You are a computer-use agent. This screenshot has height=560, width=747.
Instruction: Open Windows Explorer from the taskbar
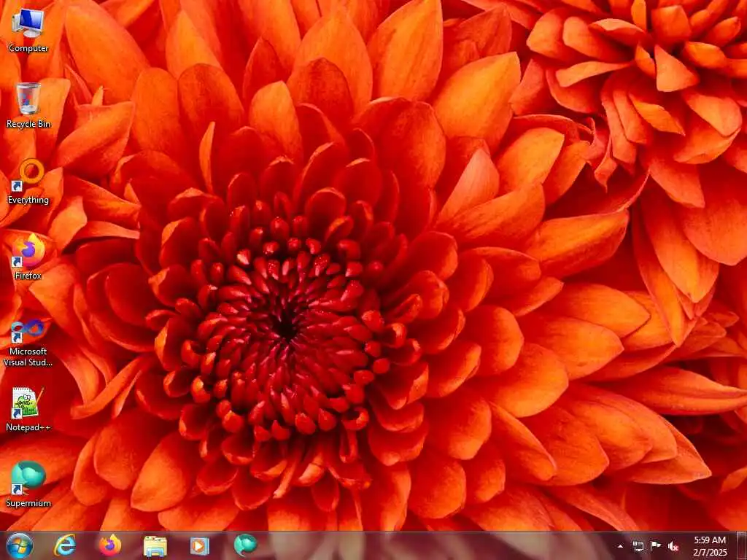(155, 545)
